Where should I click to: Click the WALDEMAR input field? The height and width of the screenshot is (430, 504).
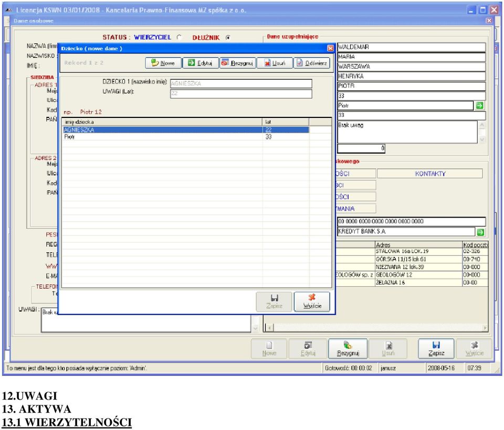[412, 47]
